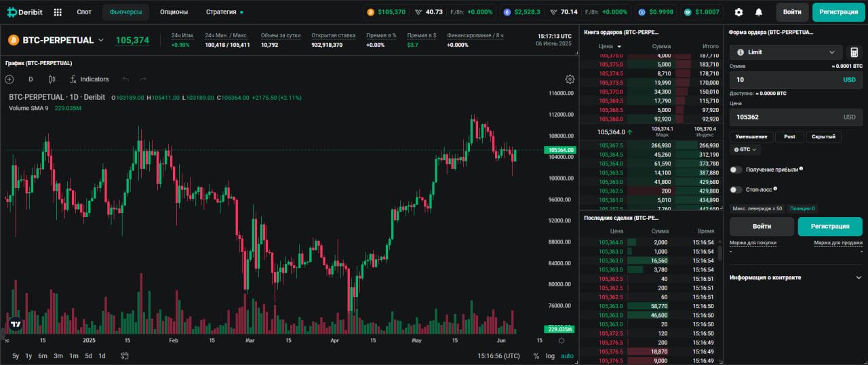This screenshot has height=365, width=868.
Task: Open the notifications bell
Action: click(758, 12)
